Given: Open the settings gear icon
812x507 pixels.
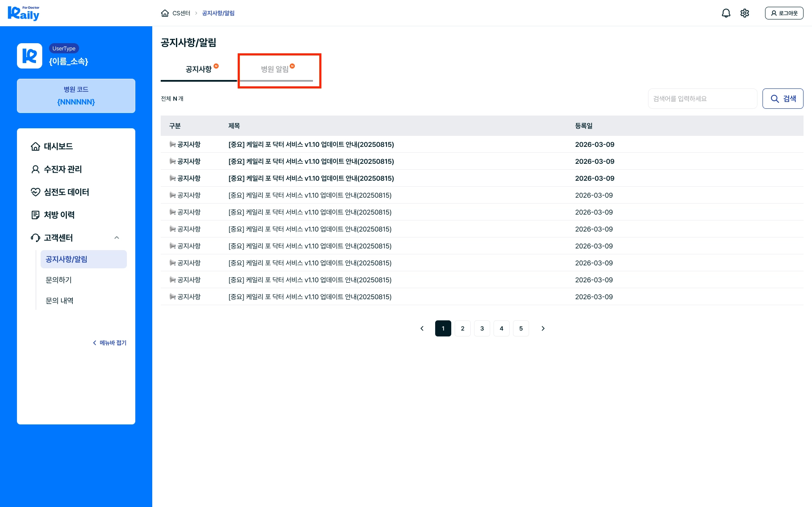Looking at the screenshot, I should [x=745, y=13].
